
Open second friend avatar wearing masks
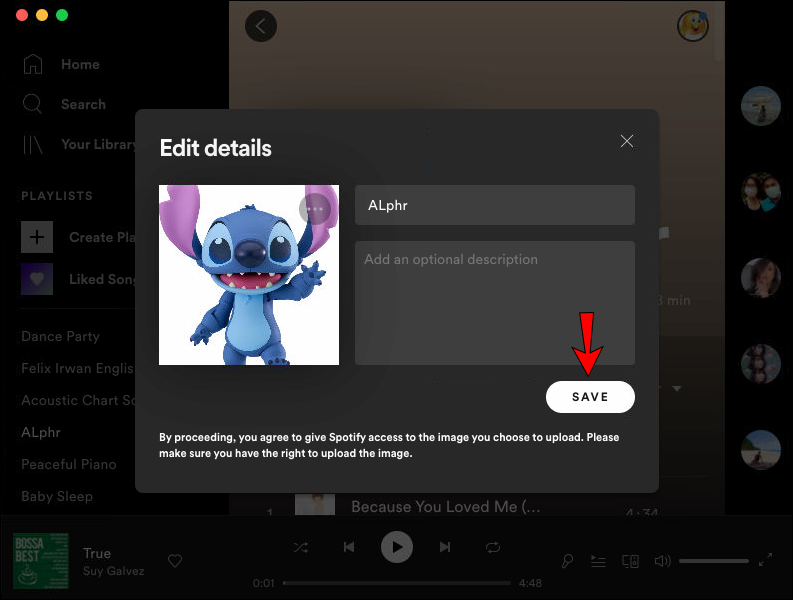click(761, 192)
